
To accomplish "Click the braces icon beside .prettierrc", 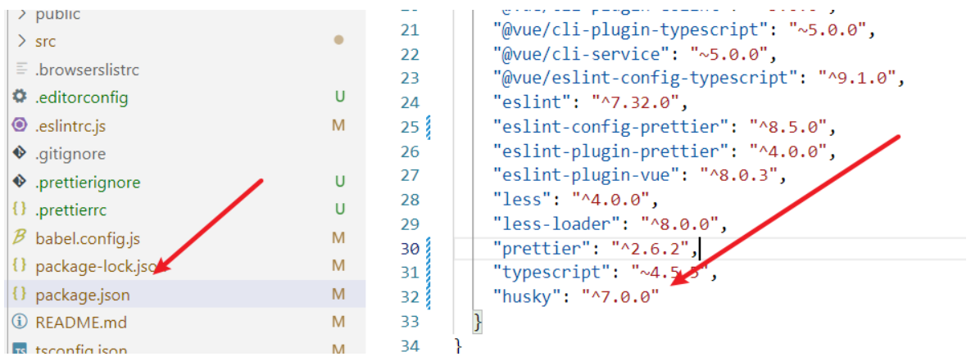I will coord(20,210).
